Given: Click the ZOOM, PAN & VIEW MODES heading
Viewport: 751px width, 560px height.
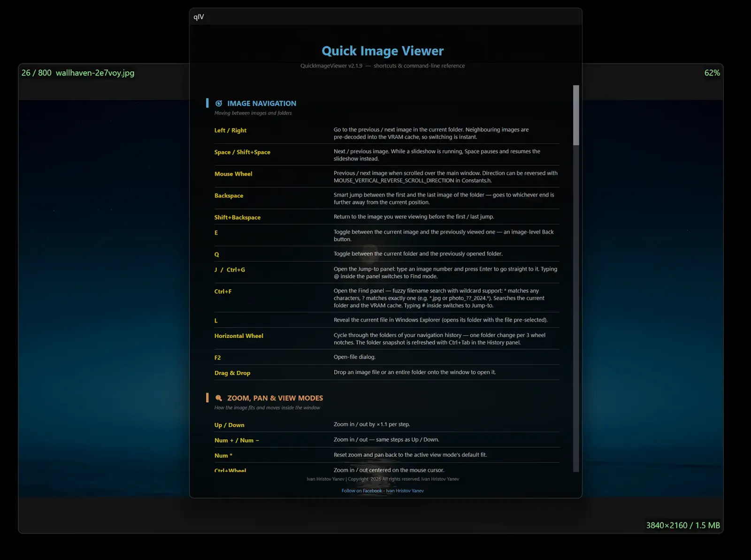Looking at the screenshot, I should tap(275, 398).
